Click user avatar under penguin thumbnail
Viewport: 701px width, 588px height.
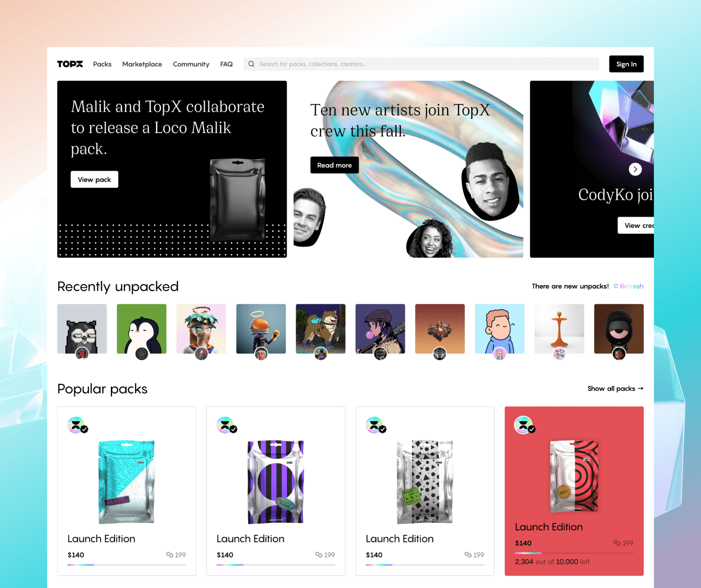pyautogui.click(x=142, y=353)
